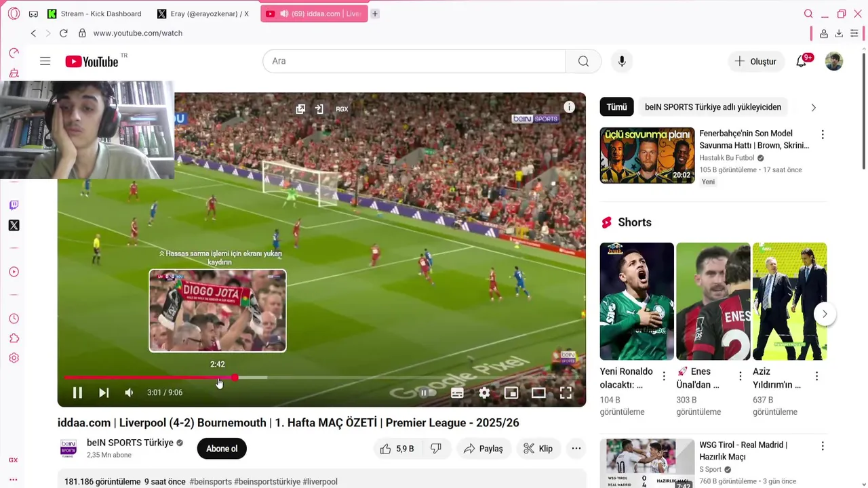Skip to the next video
Image resolution: width=868 pixels, height=488 pixels.
(x=104, y=392)
